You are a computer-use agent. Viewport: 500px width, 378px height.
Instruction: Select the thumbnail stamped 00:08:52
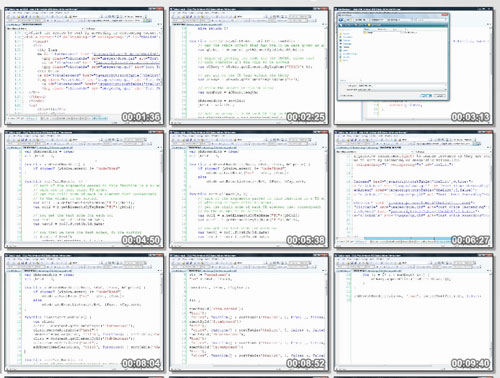tap(248, 312)
